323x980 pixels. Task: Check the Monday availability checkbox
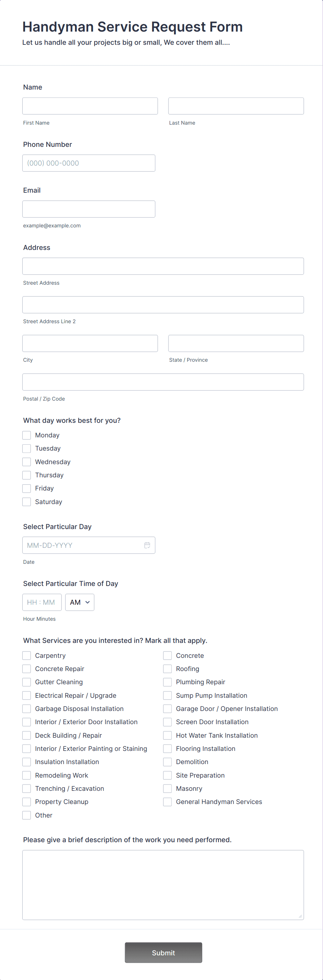(26, 435)
